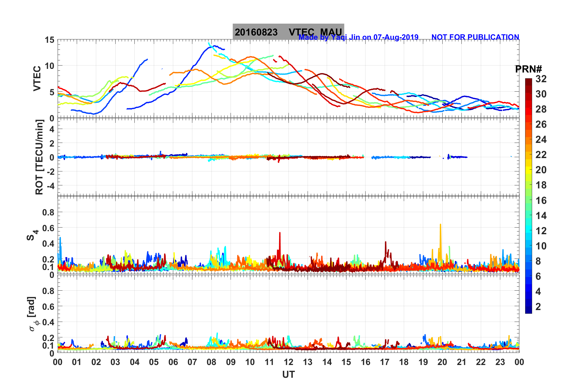Click colorbar tick label 16
This screenshot has width=577, height=392.
click(541, 201)
